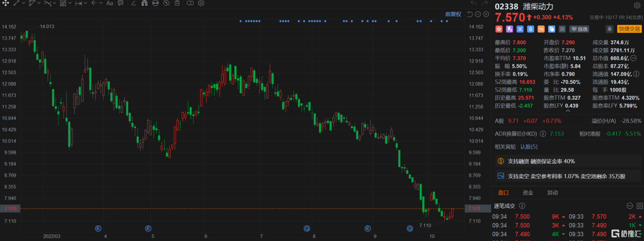
Task: Select the arrow marker drawing tool
Action: 94,4
